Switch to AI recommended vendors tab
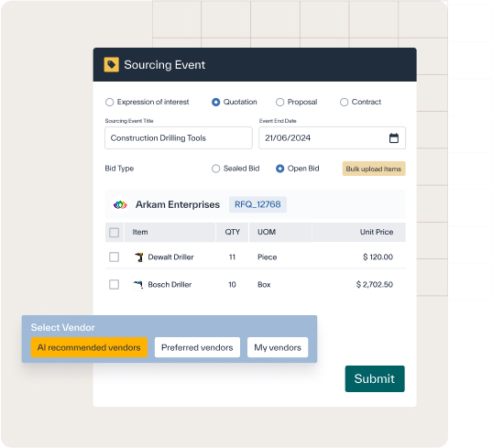The height and width of the screenshot is (448, 493). coord(89,347)
